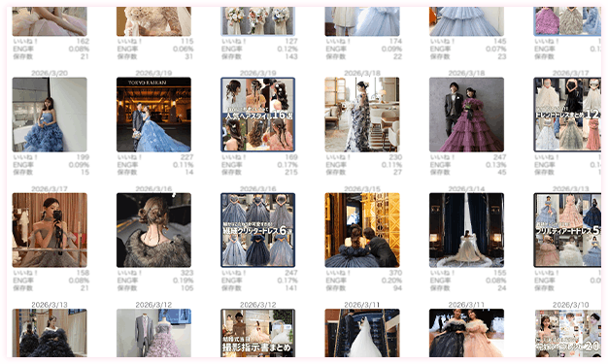Open the black-and-white floral dress lounge photo
608x364 pixels.
click(x=362, y=115)
